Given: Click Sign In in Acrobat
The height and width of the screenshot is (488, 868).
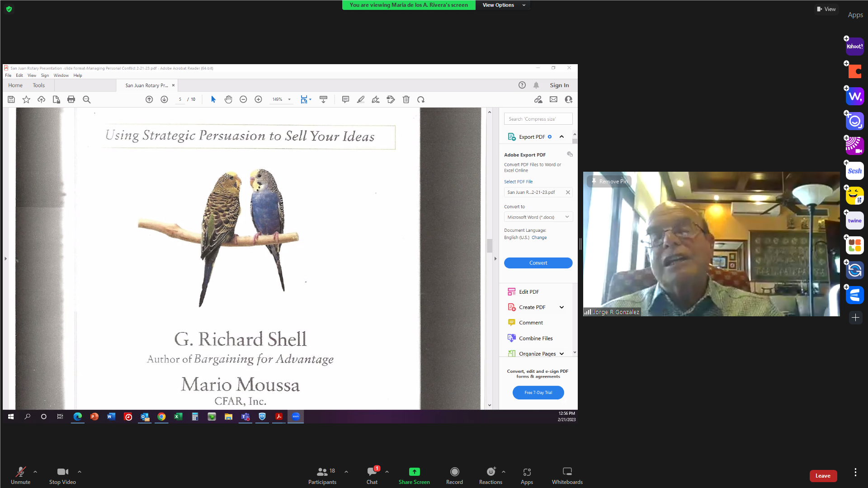Looking at the screenshot, I should 559,85.
